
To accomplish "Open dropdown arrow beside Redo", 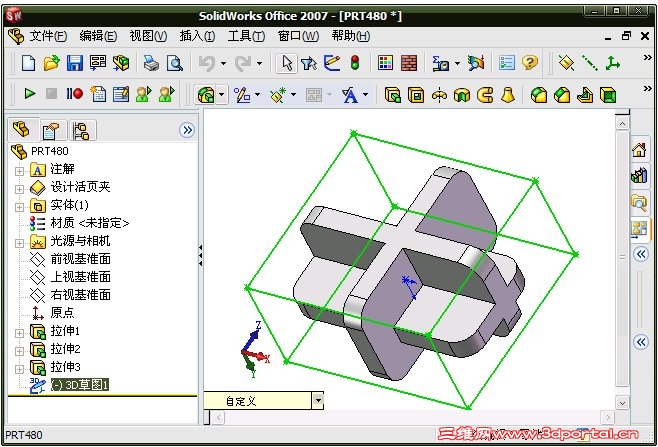I will (x=259, y=64).
